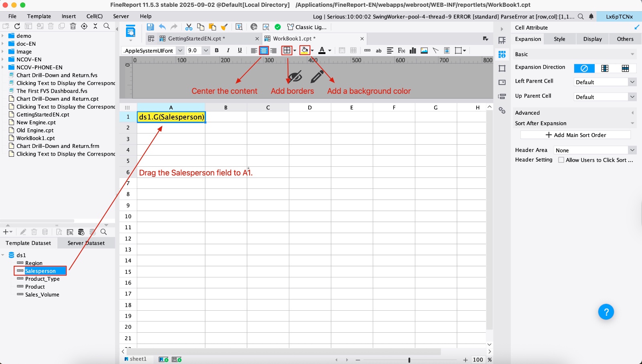Enable Allow Users to Click Sort checkbox
642x364 pixels.
pyautogui.click(x=561, y=160)
